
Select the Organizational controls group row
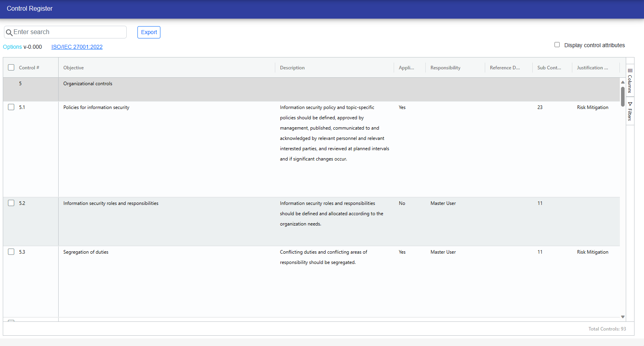88,84
